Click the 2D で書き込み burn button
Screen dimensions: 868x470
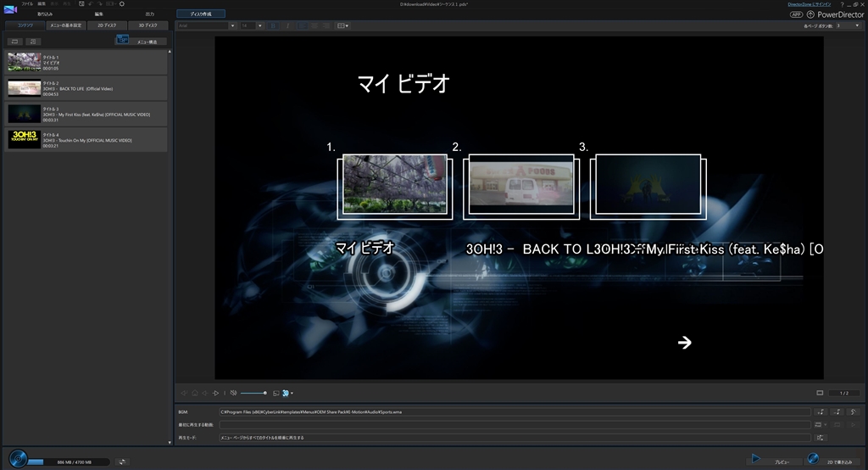point(831,459)
